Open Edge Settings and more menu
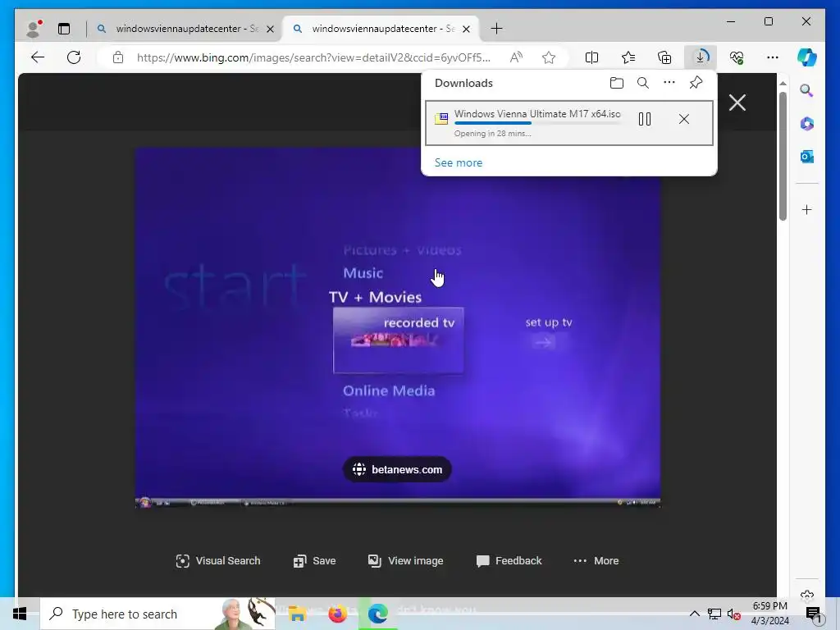840x630 pixels. coord(773,57)
